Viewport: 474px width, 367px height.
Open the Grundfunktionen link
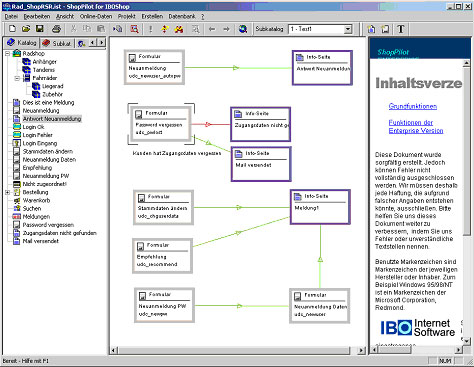pyautogui.click(x=413, y=106)
